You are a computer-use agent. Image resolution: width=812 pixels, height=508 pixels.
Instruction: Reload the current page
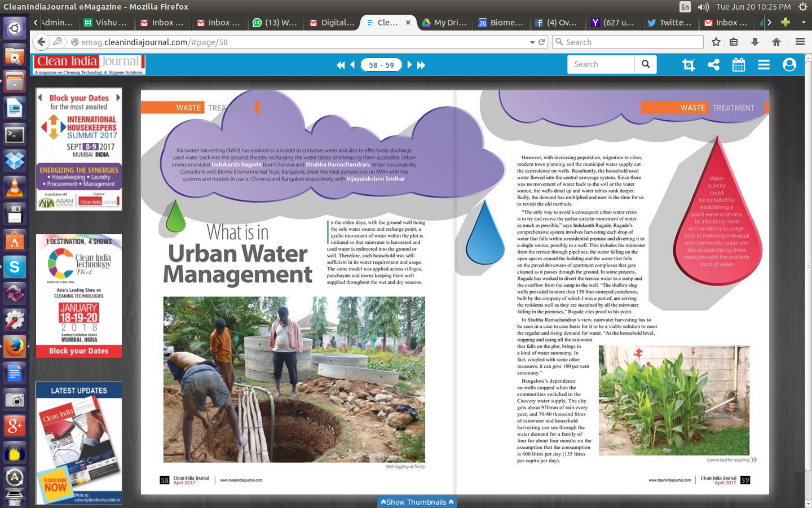(x=542, y=42)
